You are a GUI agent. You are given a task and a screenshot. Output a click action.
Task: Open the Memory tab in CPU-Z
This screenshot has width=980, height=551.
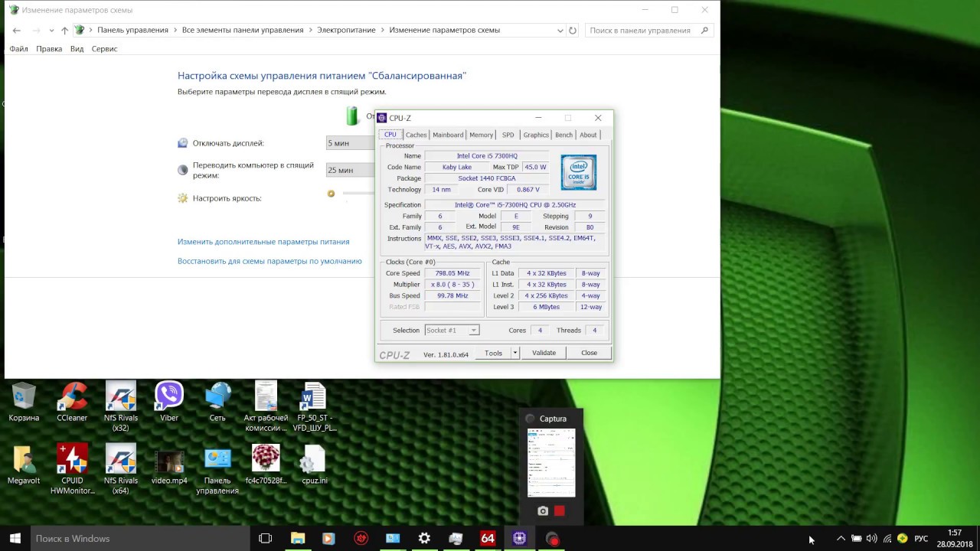tap(481, 135)
